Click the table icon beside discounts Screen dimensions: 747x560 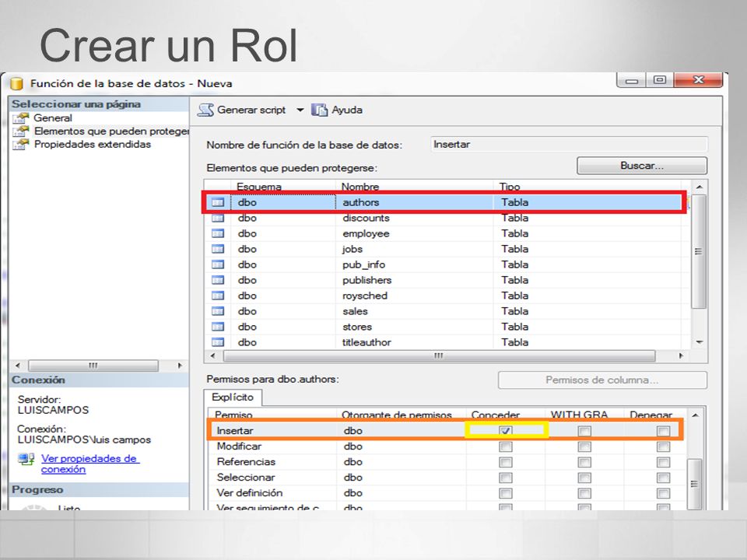(x=218, y=218)
